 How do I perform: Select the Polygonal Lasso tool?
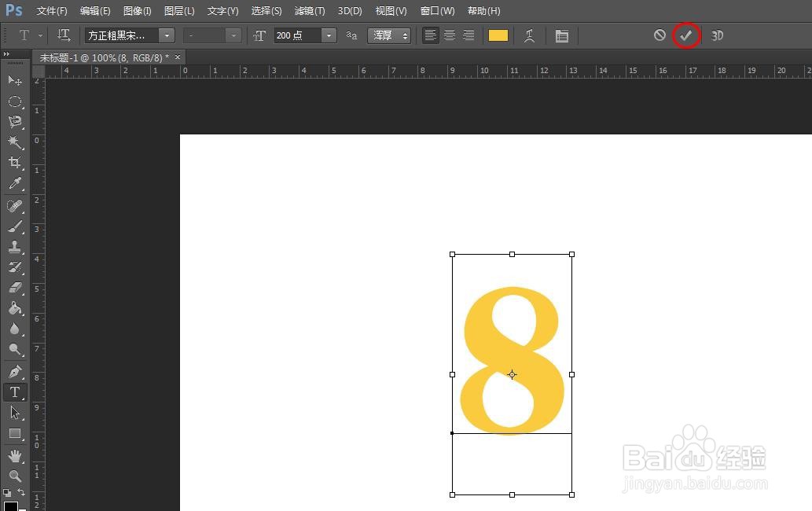(x=14, y=122)
